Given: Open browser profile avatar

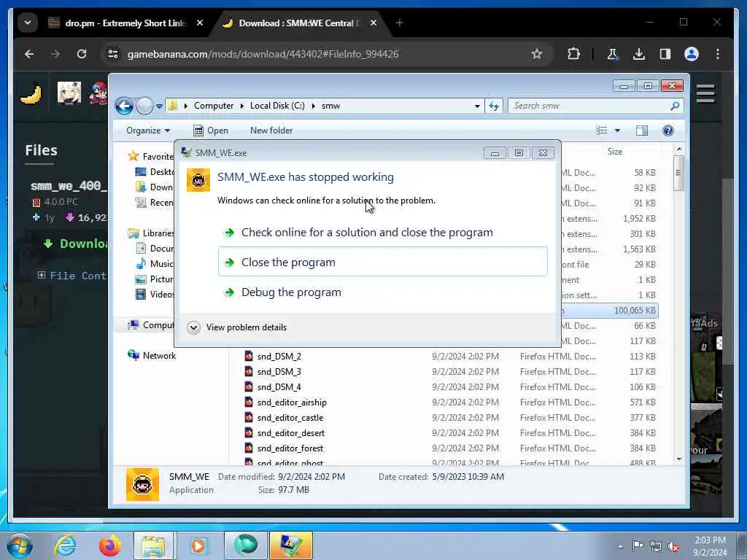Looking at the screenshot, I should tap(692, 54).
